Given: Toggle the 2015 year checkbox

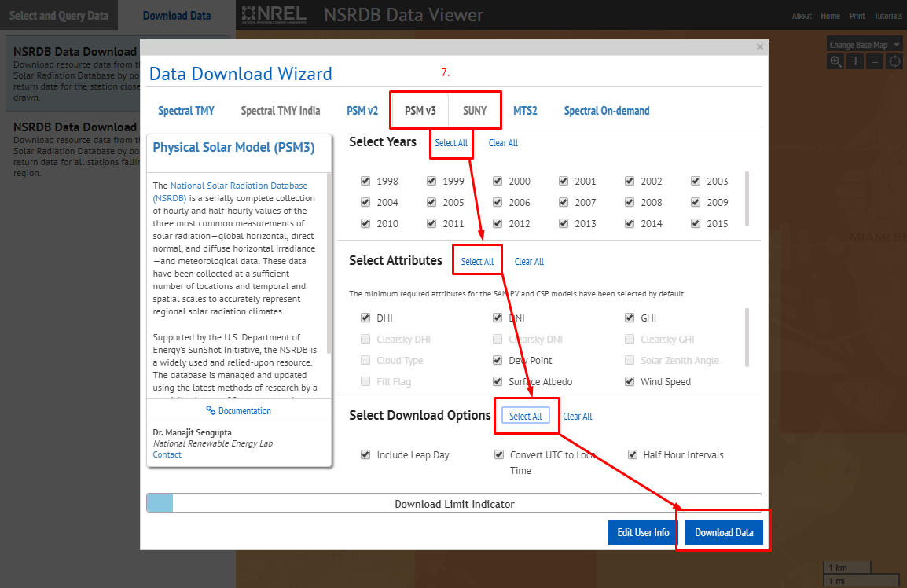Looking at the screenshot, I should (696, 223).
